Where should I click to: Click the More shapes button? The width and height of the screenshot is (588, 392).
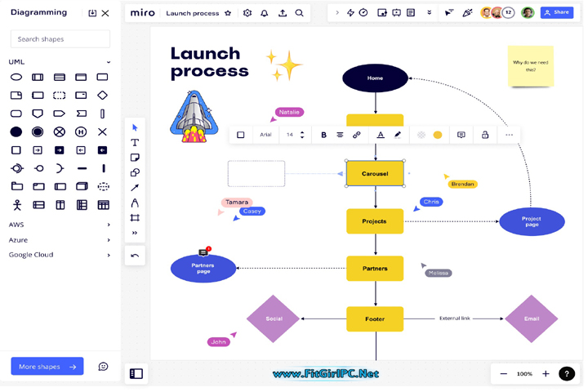47,367
